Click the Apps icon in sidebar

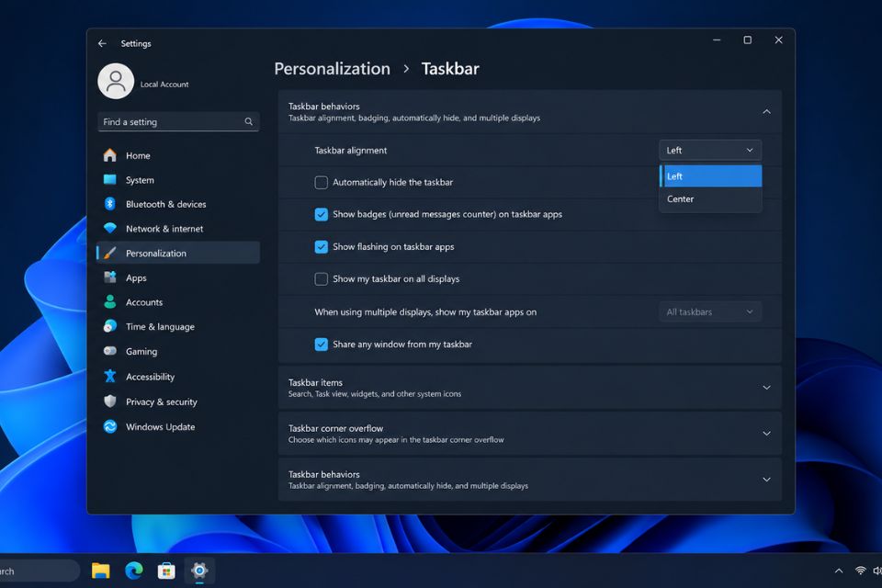(110, 277)
